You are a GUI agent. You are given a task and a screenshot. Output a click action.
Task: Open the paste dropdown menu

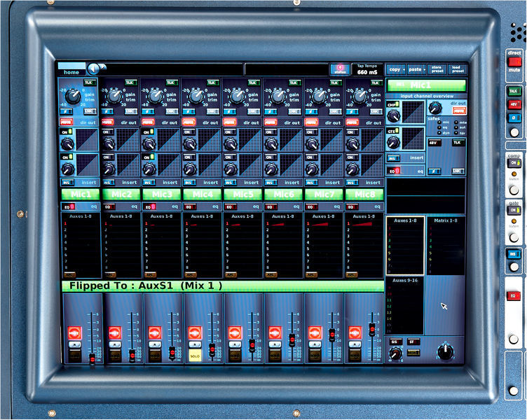(416, 69)
